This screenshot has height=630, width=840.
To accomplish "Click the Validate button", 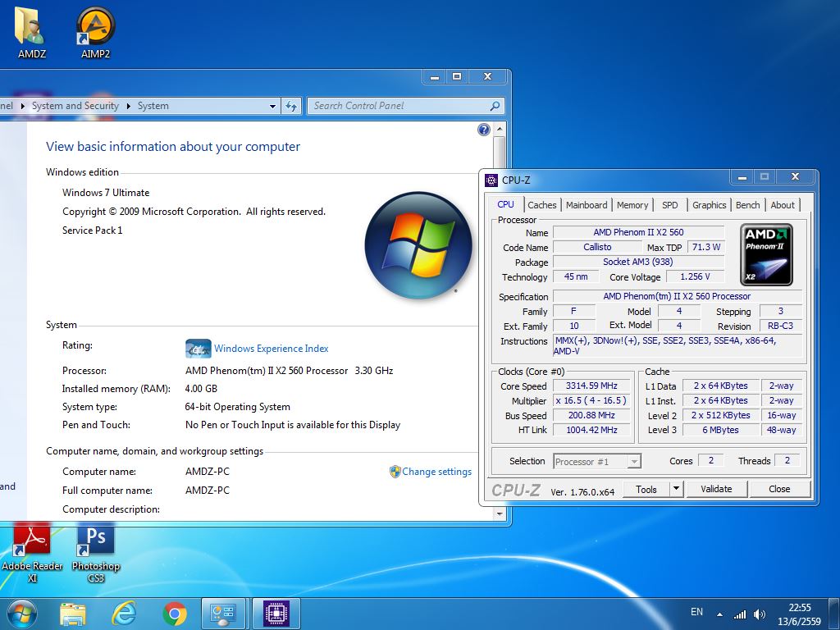I will (716, 489).
